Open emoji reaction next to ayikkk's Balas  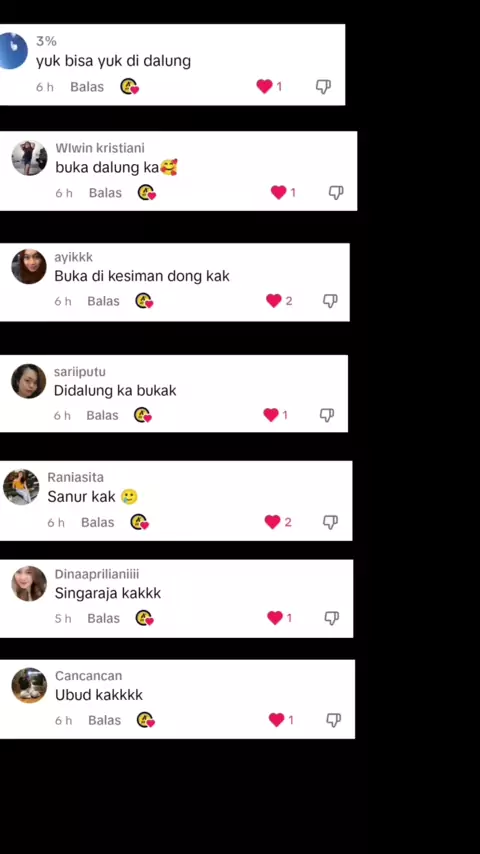point(144,301)
